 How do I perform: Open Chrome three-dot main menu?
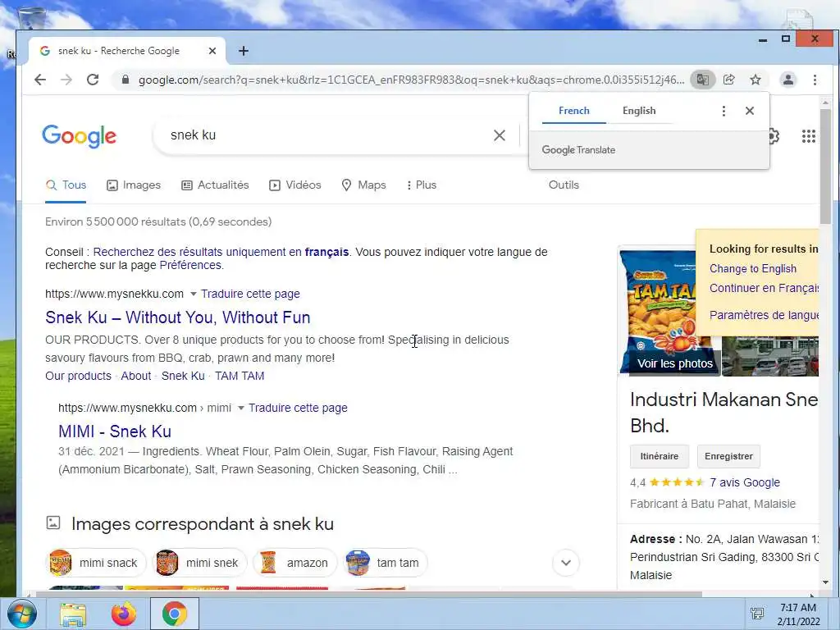(x=815, y=80)
